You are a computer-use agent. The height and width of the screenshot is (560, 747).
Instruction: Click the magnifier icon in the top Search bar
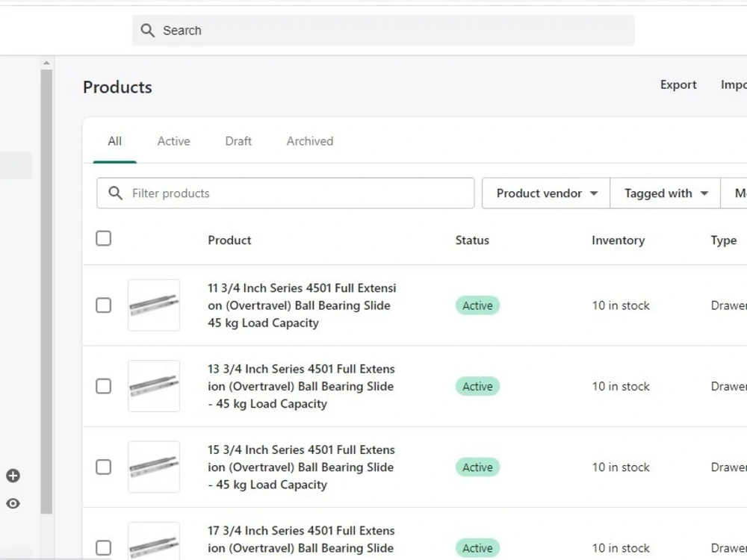point(148,31)
